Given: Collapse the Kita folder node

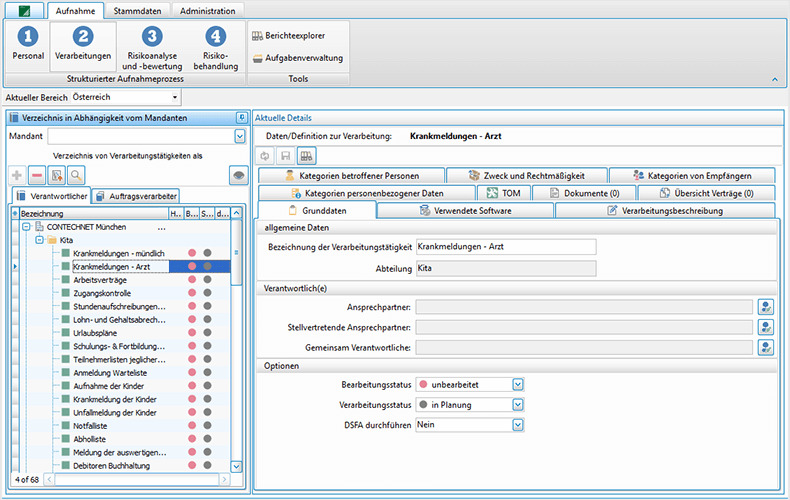Looking at the screenshot, I should coord(39,240).
